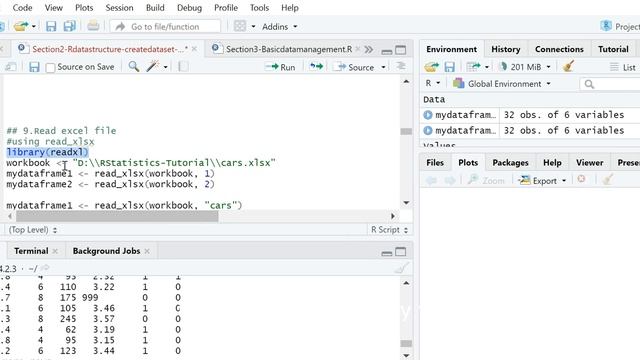640x360 pixels.
Task: Open the Session menu
Action: tap(119, 8)
